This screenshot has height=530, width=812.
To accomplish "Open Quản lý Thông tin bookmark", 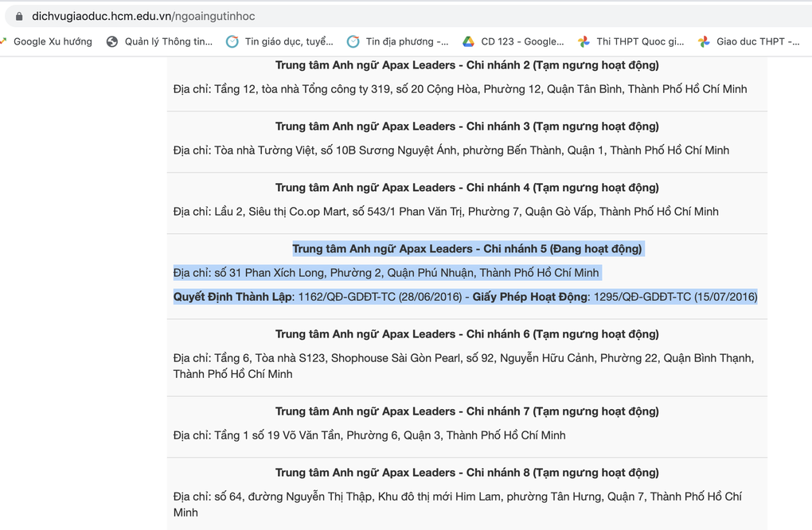I will 159,41.
